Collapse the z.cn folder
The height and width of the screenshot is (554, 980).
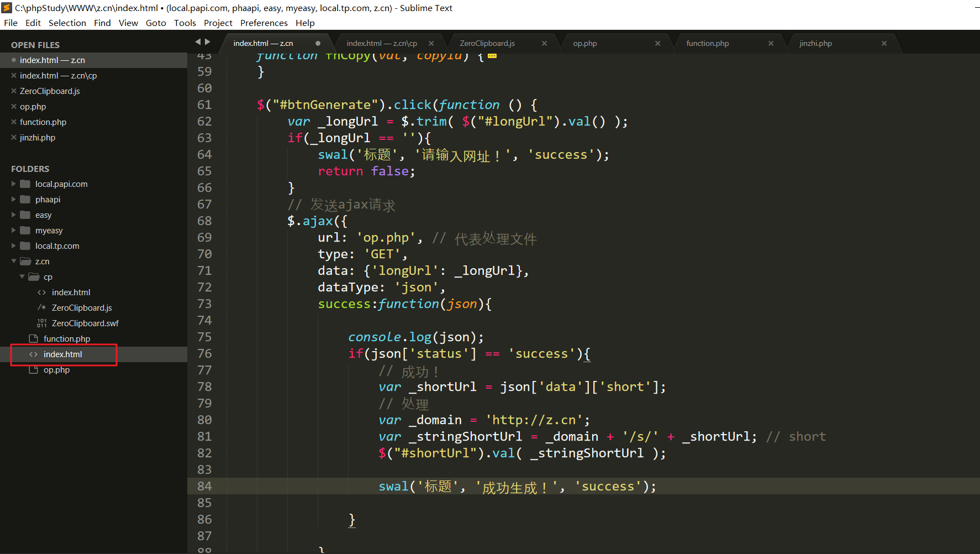(x=14, y=262)
